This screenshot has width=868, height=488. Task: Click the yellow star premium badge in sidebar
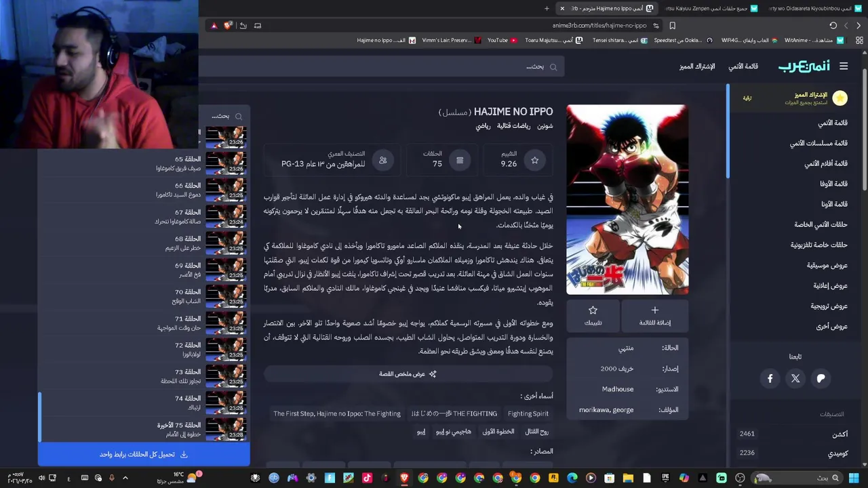(840, 98)
